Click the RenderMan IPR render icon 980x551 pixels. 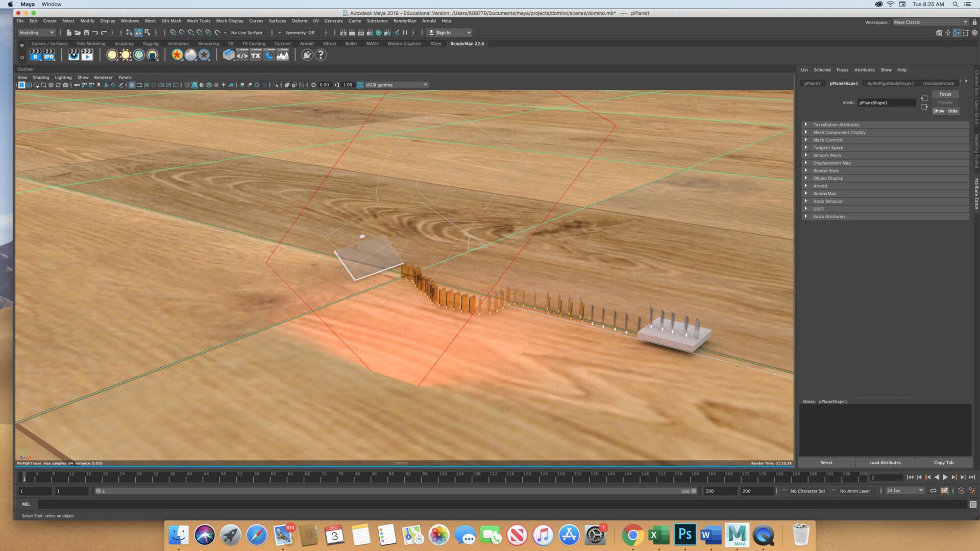pos(49,55)
